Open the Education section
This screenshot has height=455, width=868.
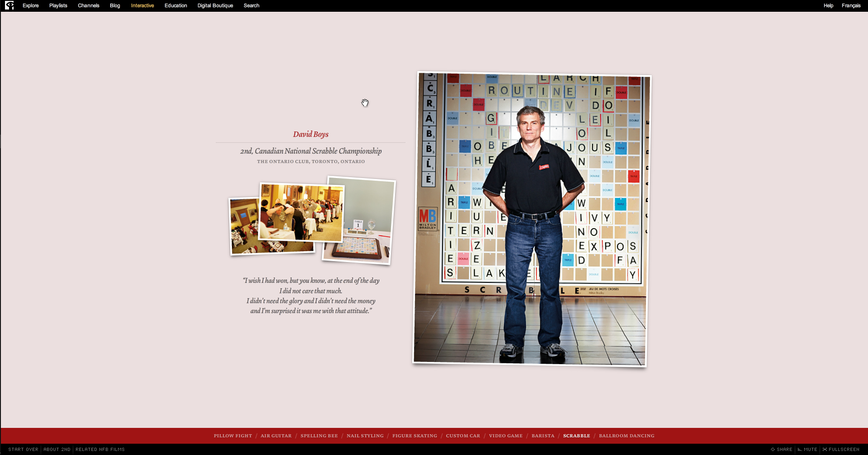click(x=176, y=5)
